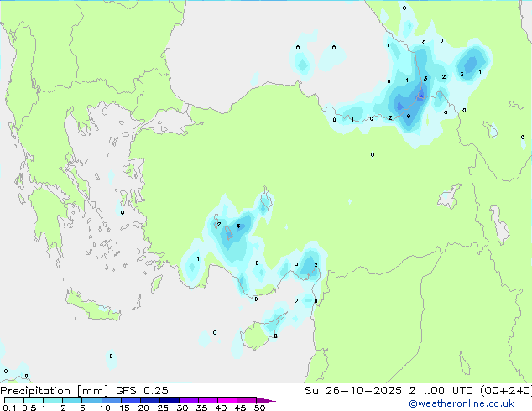Click the "10" legend scale label
This screenshot has width=532, height=411.
pos(105,408)
